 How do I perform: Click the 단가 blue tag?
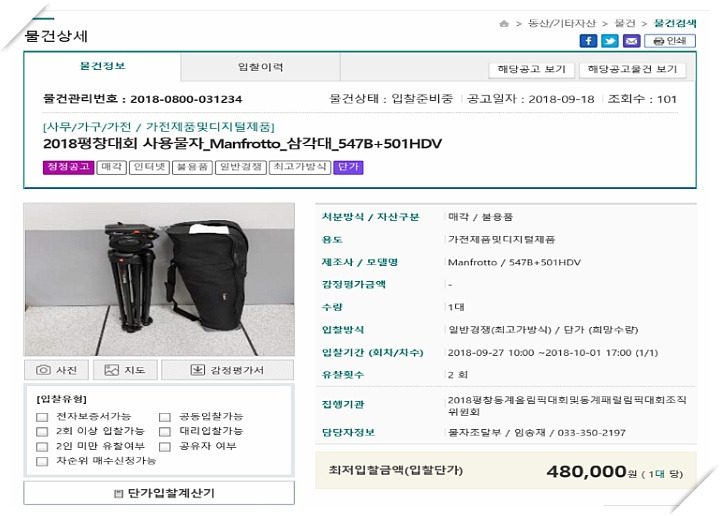pyautogui.click(x=349, y=167)
